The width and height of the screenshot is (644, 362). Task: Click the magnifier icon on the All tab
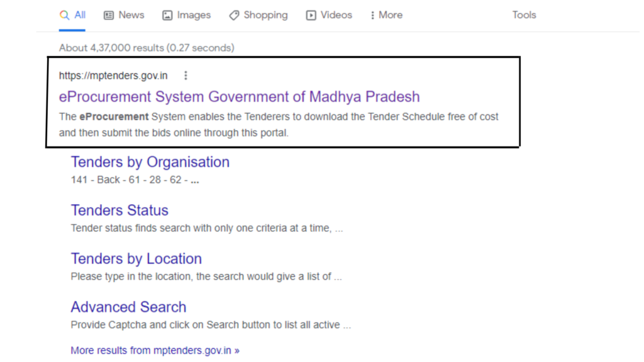64,15
